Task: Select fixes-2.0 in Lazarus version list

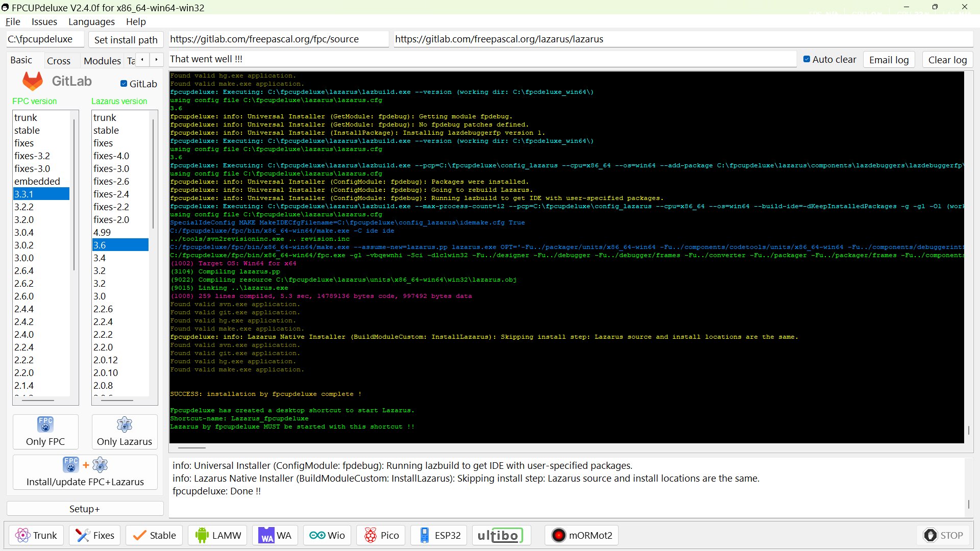Action: tap(120, 219)
